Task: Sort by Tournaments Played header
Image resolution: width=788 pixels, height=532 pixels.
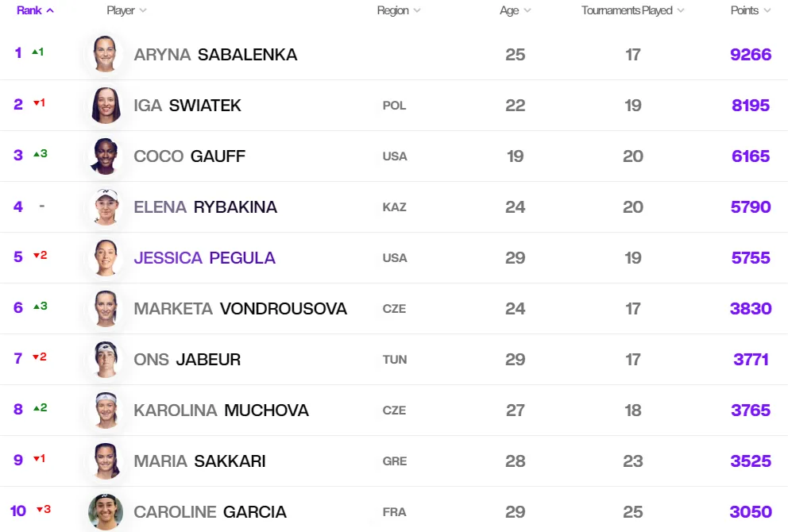Action: point(633,10)
